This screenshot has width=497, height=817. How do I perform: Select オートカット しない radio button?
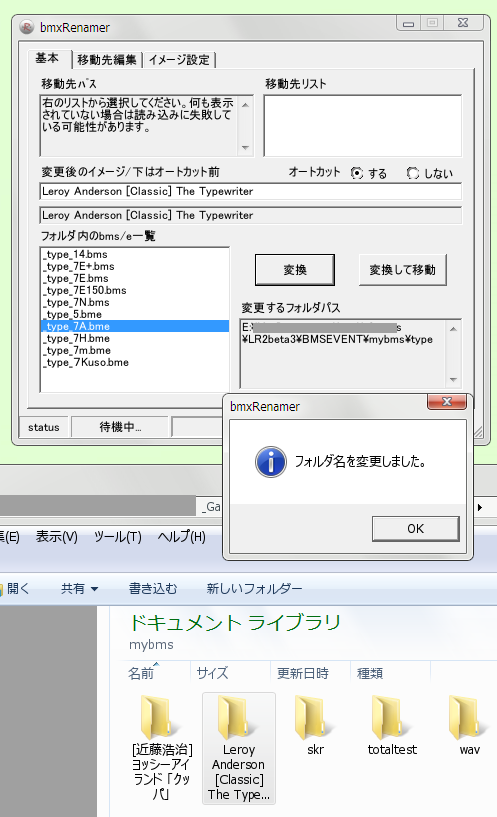[x=413, y=173]
